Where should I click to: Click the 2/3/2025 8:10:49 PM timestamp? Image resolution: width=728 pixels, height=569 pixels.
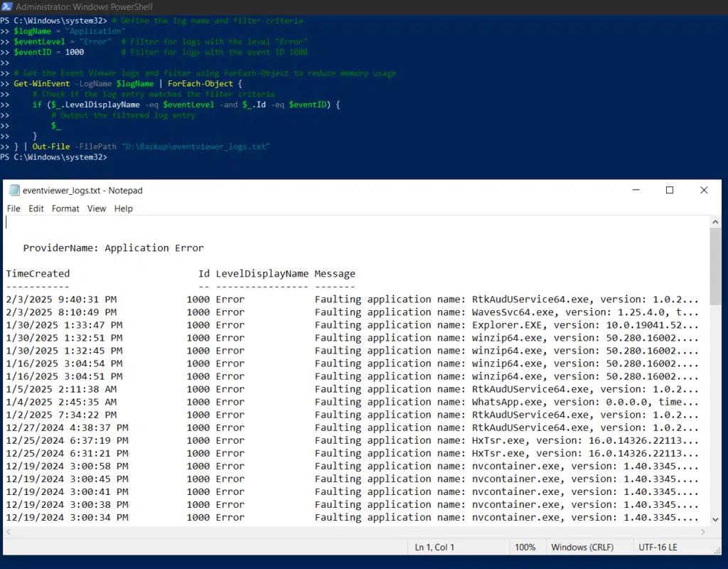61,312
